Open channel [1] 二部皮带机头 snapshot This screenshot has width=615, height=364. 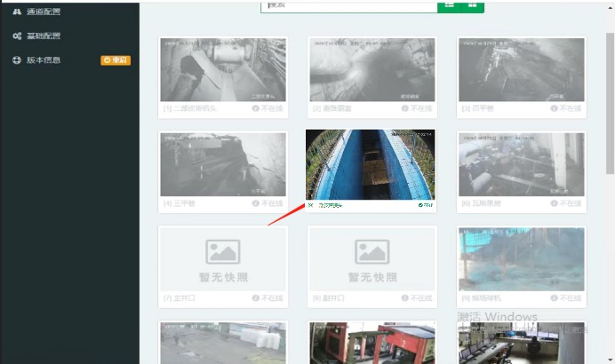point(223,70)
